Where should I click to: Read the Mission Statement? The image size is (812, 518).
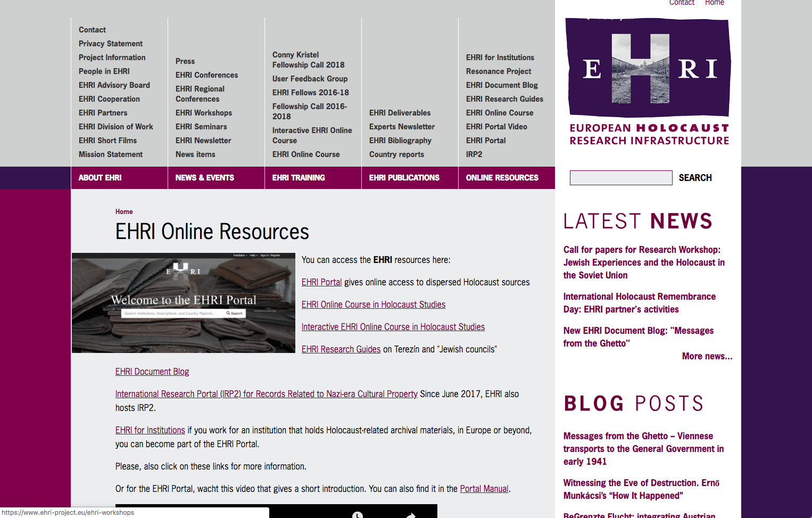[x=111, y=154]
